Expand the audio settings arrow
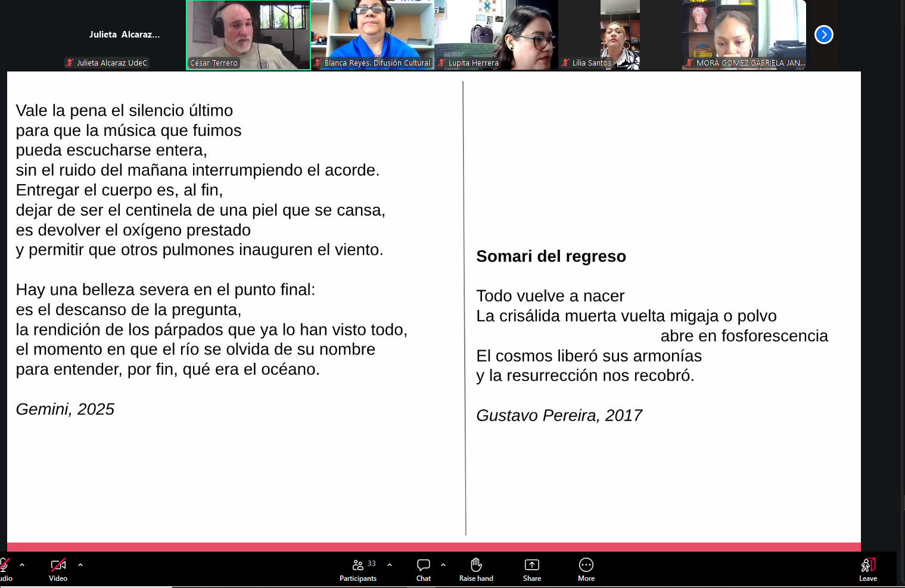This screenshot has height=588, width=905. tap(22, 565)
